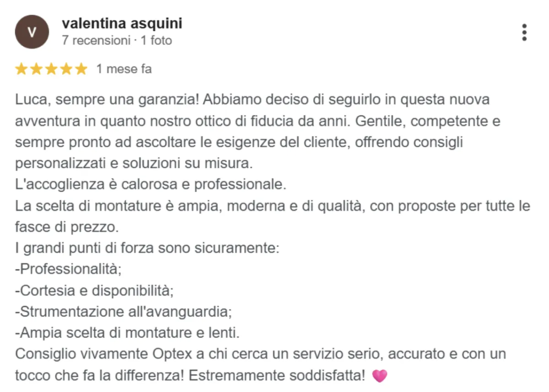Image resolution: width=549 pixels, height=392 pixels.
Task: Click the third yellow rating star
Action: (51, 69)
